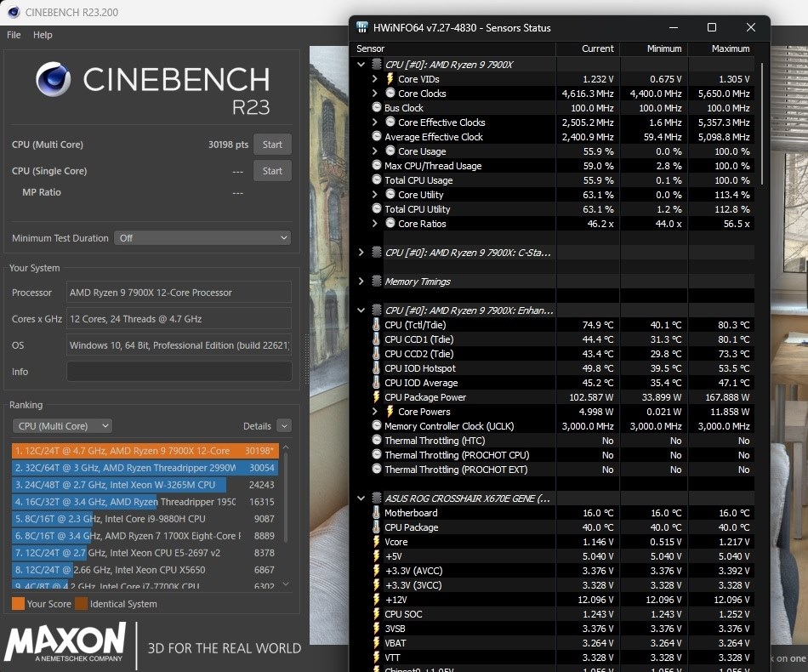The image size is (808, 672).
Task: Click the CPU SOC voltage icon
Action: pos(377,614)
